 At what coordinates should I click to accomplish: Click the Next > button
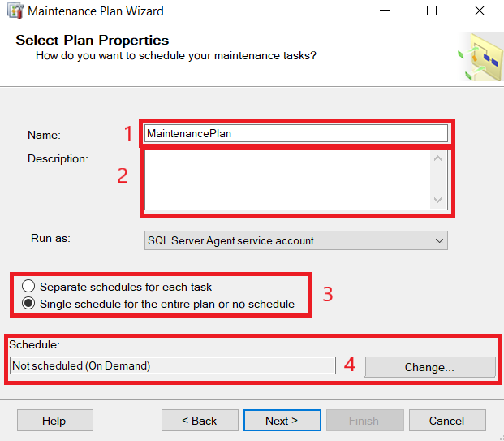click(x=282, y=421)
